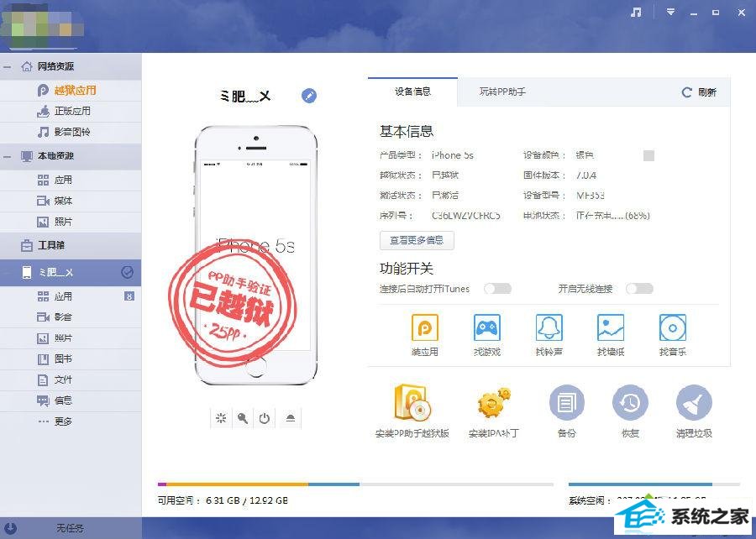
Task: Click the music note icon in the title bar
Action: pos(637,13)
